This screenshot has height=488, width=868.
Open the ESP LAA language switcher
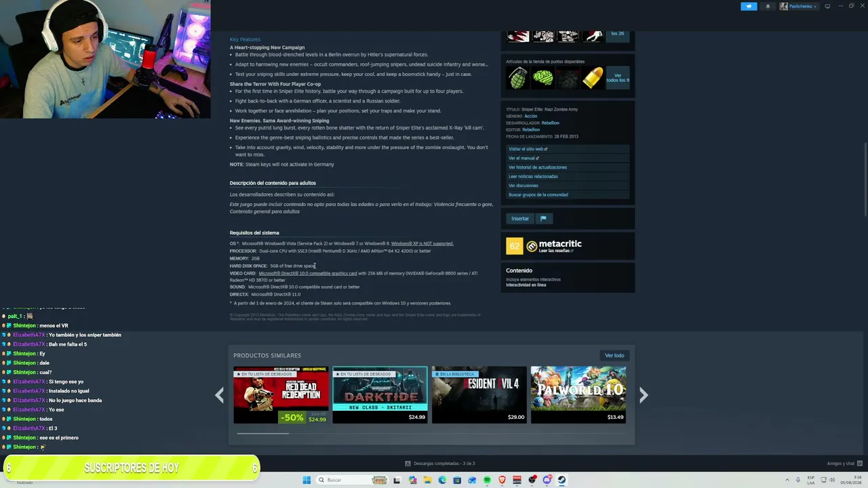[811, 480]
